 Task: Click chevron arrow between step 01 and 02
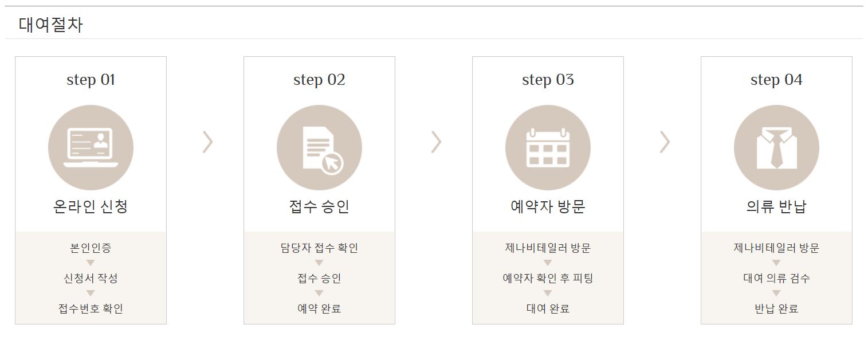coord(207,142)
